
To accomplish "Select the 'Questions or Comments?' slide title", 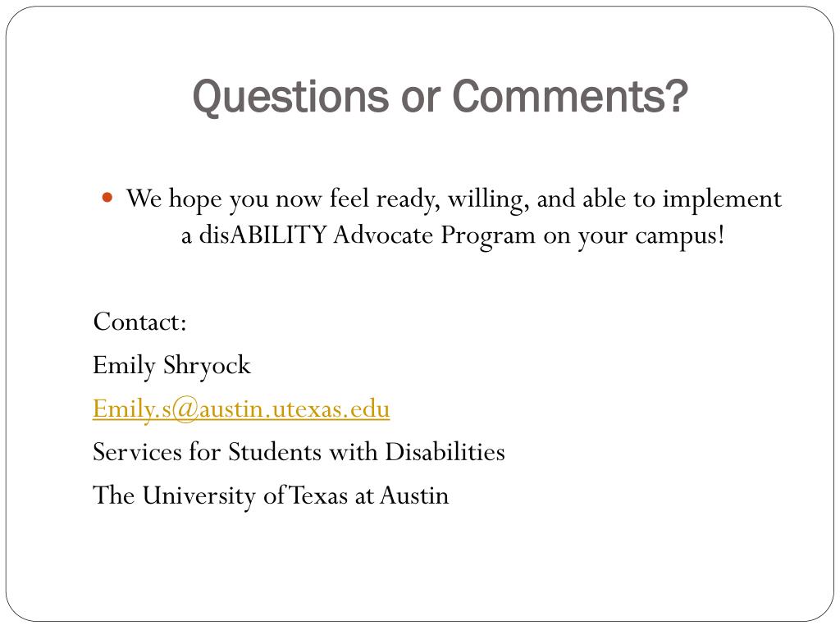I will tap(440, 97).
